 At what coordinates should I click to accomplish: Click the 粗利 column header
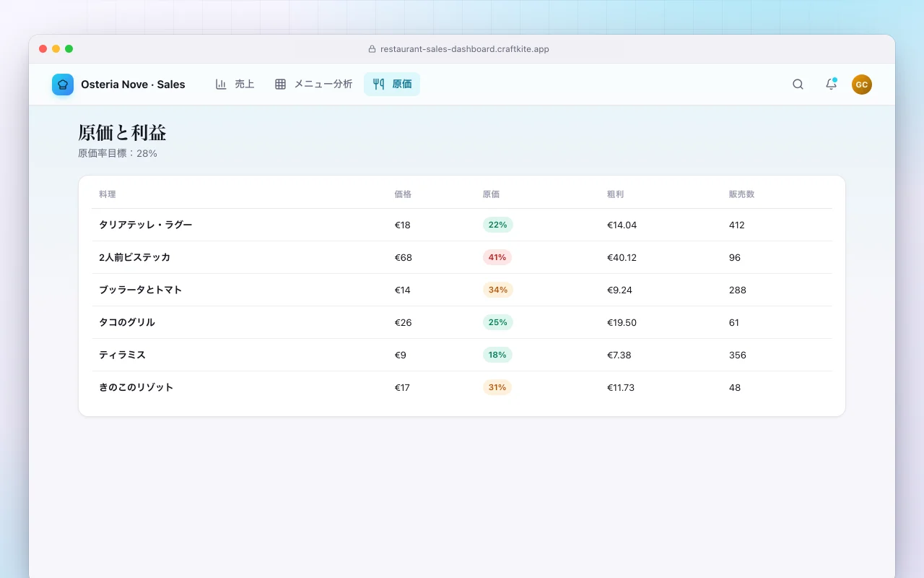pyautogui.click(x=616, y=194)
